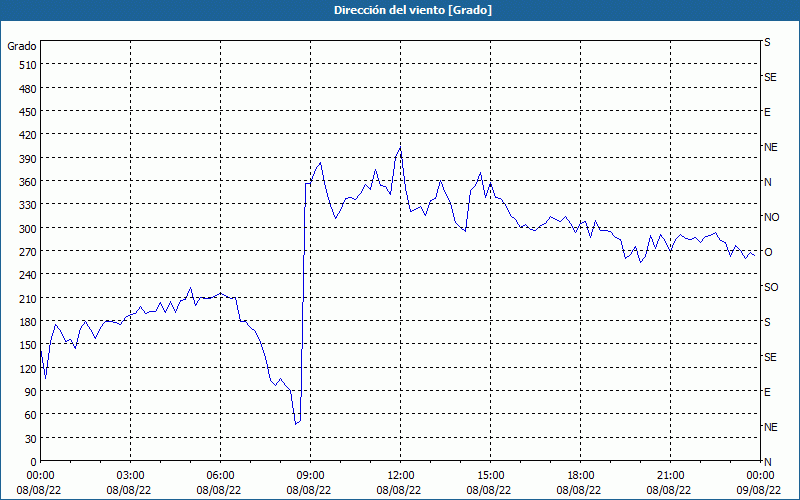Select the 210 degree axis label
Viewport: 800px width, 500px height.
[x=28, y=298]
